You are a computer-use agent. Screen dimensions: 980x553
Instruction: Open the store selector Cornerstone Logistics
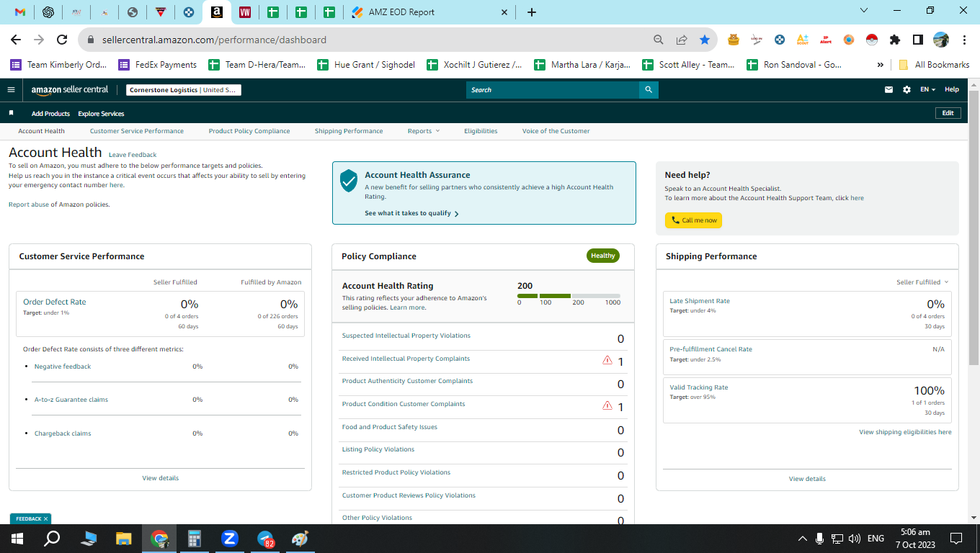pos(184,90)
